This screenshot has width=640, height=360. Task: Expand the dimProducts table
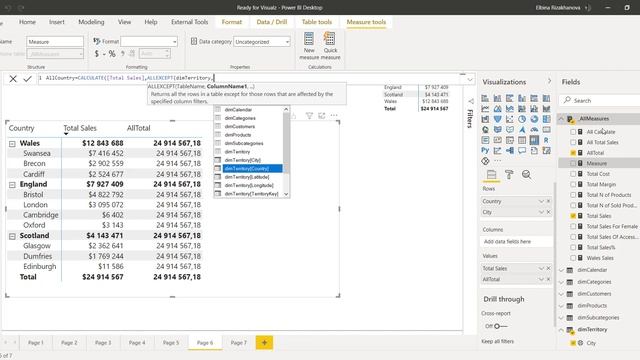click(x=561, y=306)
